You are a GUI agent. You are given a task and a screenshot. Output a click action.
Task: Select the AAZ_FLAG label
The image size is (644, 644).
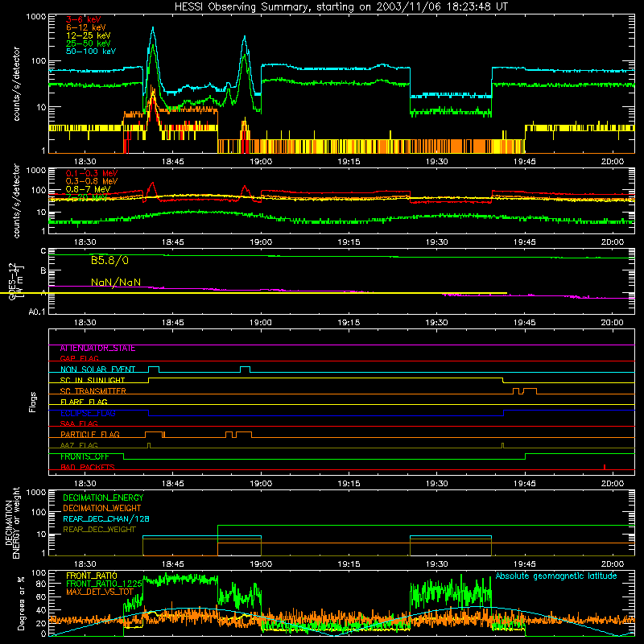point(79,445)
